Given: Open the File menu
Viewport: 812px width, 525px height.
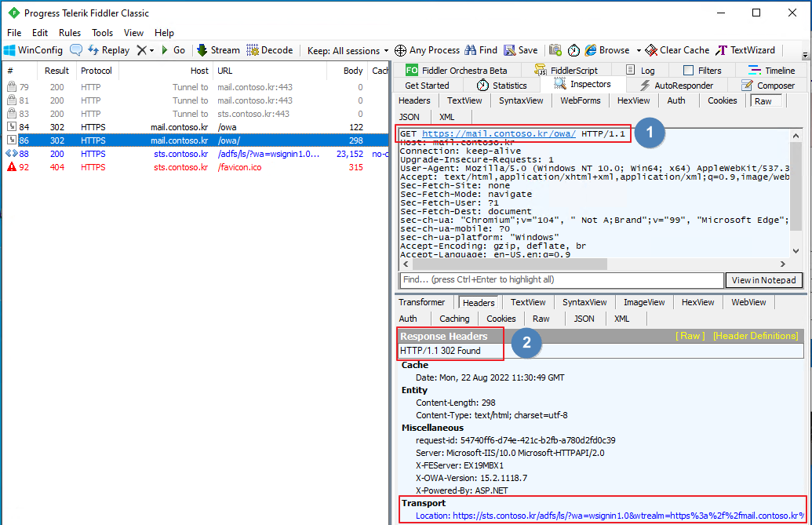Looking at the screenshot, I should (x=14, y=33).
